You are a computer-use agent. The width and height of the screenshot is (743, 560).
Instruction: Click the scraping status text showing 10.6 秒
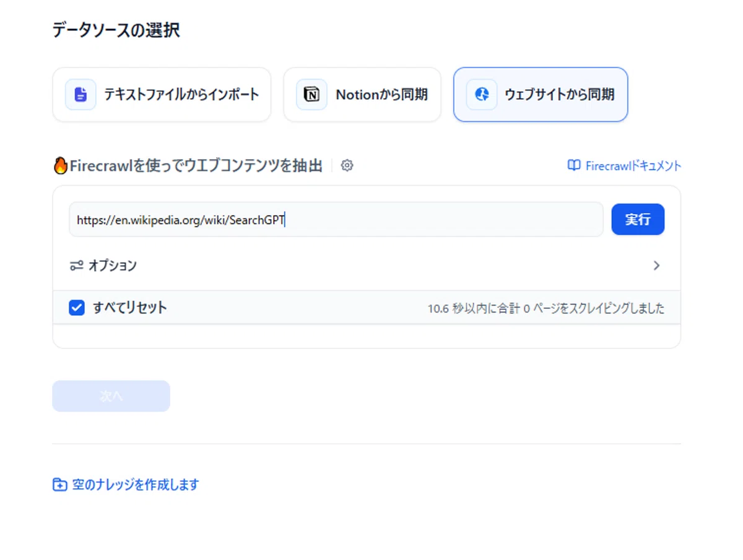(x=546, y=308)
